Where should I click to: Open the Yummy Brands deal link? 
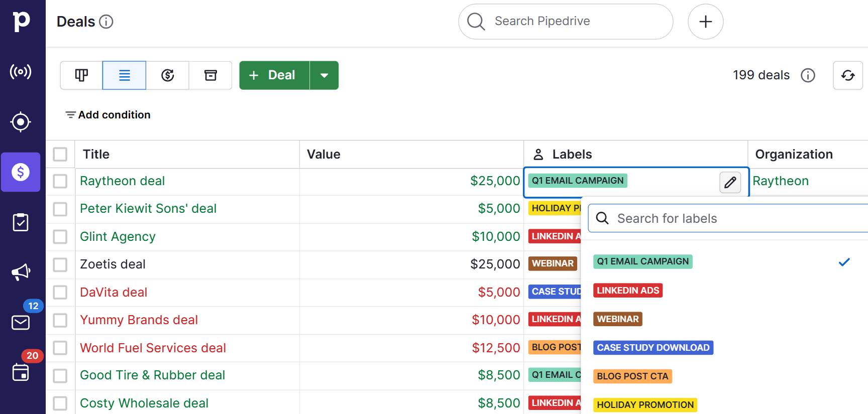point(139,320)
